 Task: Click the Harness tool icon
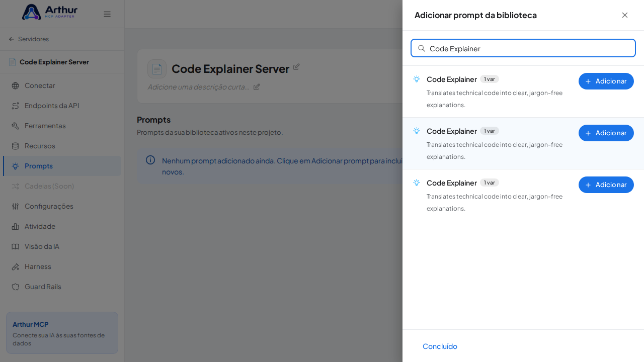(x=15, y=266)
